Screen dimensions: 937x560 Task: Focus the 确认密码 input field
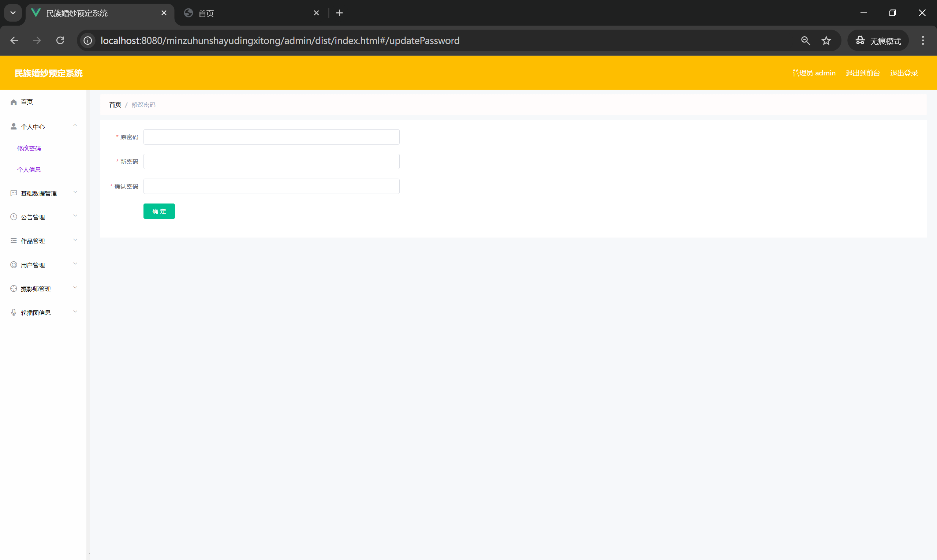(271, 186)
